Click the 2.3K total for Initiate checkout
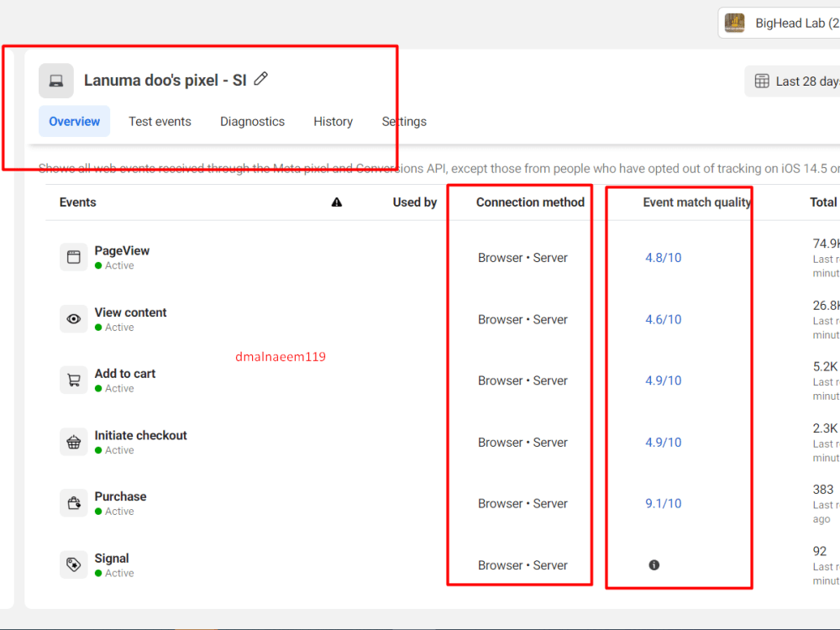 (x=825, y=428)
